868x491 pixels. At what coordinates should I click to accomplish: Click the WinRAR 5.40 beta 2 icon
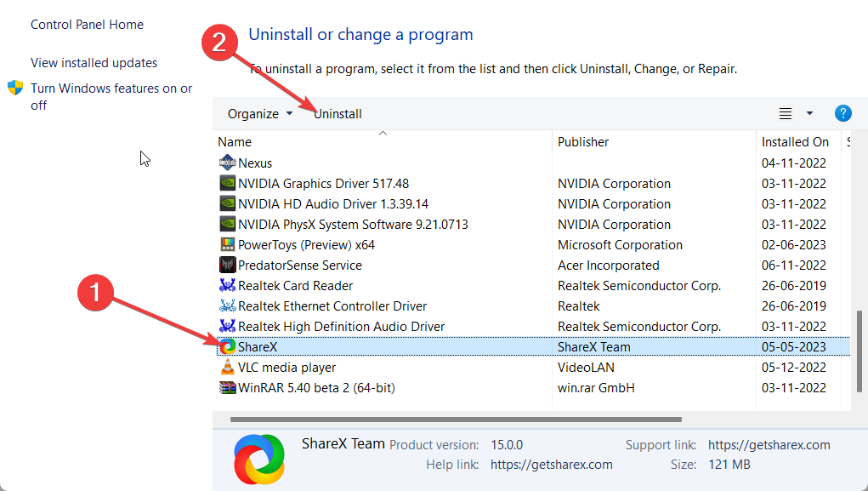coord(228,388)
